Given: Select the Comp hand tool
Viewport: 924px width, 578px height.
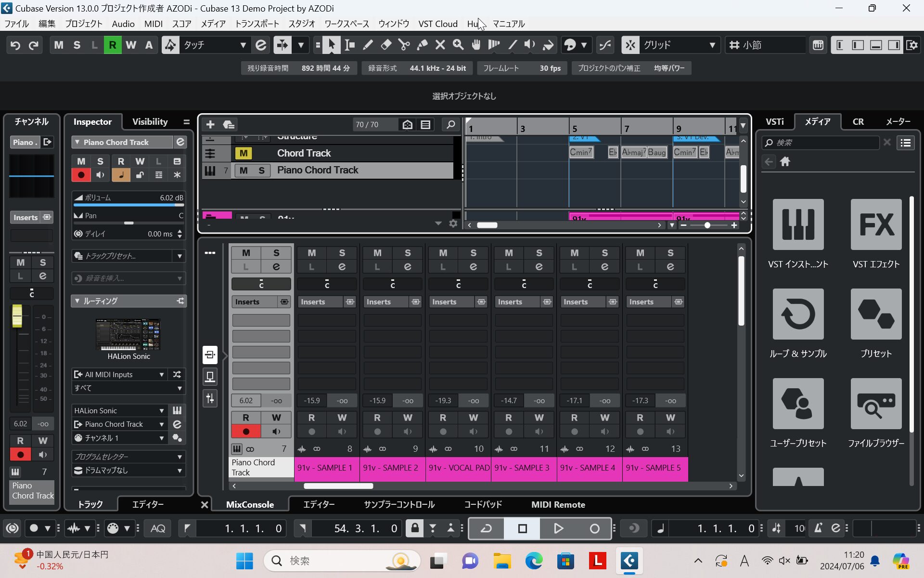Looking at the screenshot, I should [x=476, y=45].
